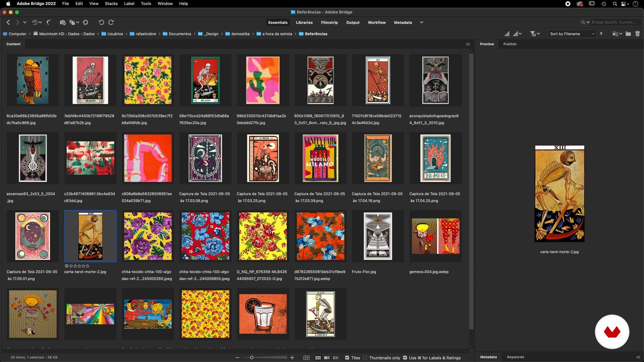Lock the thumbnail grid

306,358
